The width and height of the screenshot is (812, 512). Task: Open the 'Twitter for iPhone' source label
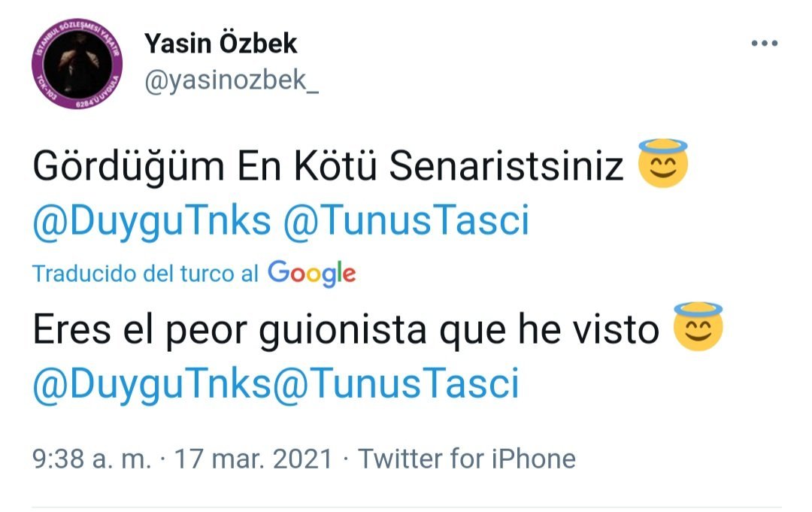(x=466, y=458)
